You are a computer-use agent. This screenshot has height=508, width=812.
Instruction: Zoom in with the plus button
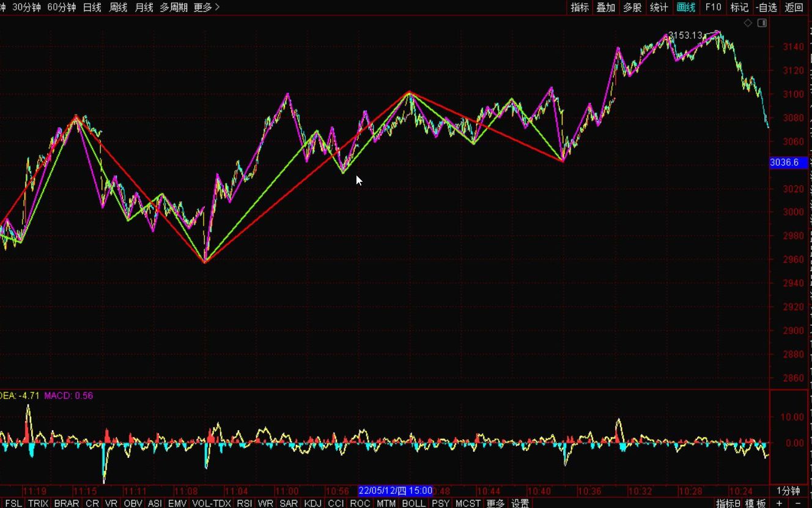point(780,503)
